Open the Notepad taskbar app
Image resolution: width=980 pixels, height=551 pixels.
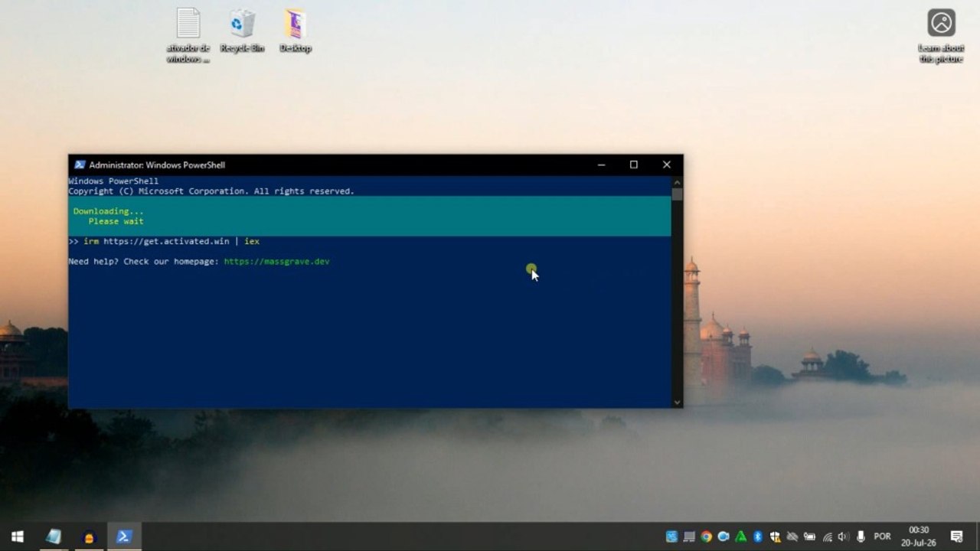pyautogui.click(x=53, y=536)
